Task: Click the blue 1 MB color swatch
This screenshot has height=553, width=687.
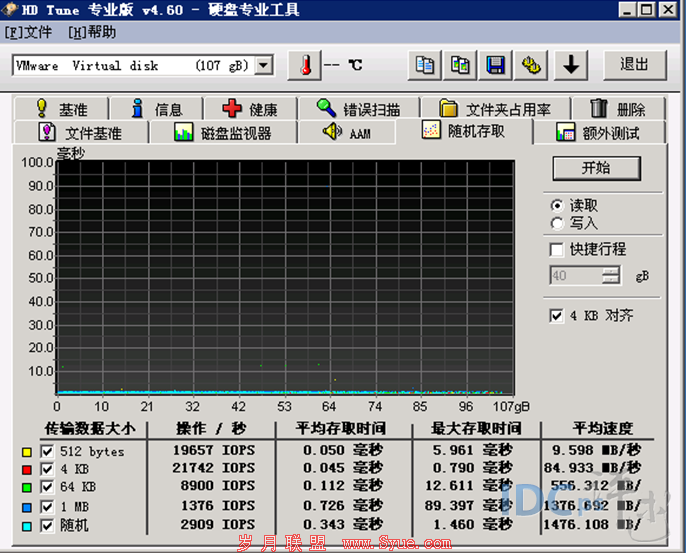Action: pyautogui.click(x=27, y=507)
